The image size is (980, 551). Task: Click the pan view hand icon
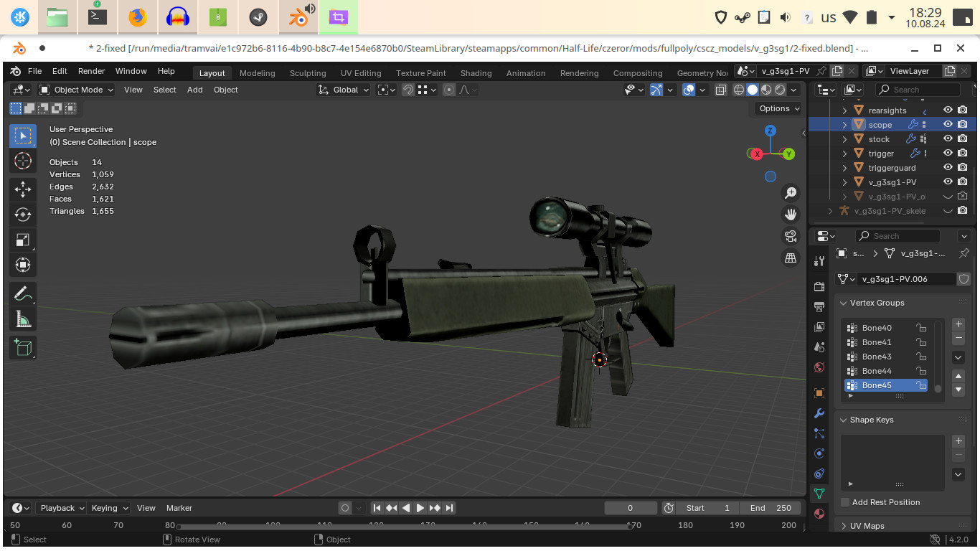click(x=791, y=215)
